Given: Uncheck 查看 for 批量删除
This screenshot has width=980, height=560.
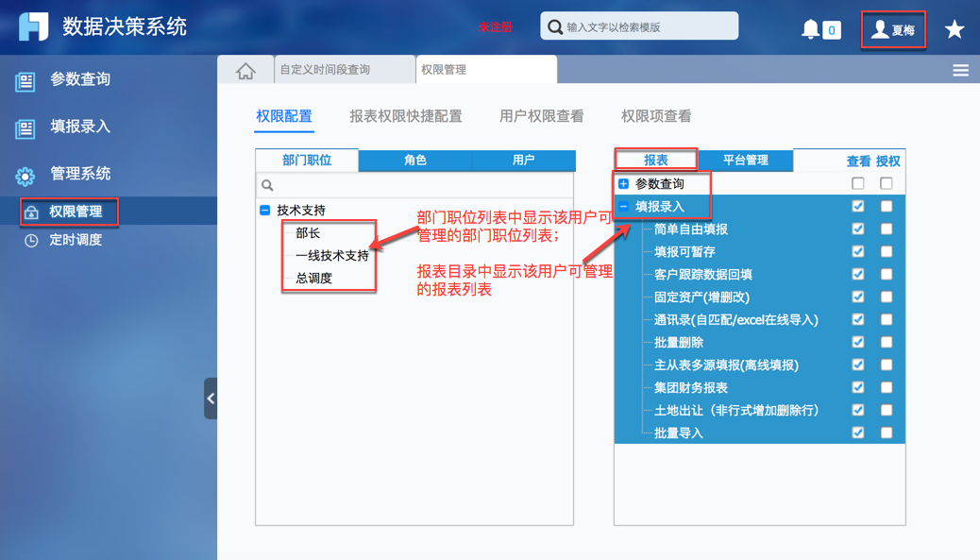Looking at the screenshot, I should tap(858, 342).
